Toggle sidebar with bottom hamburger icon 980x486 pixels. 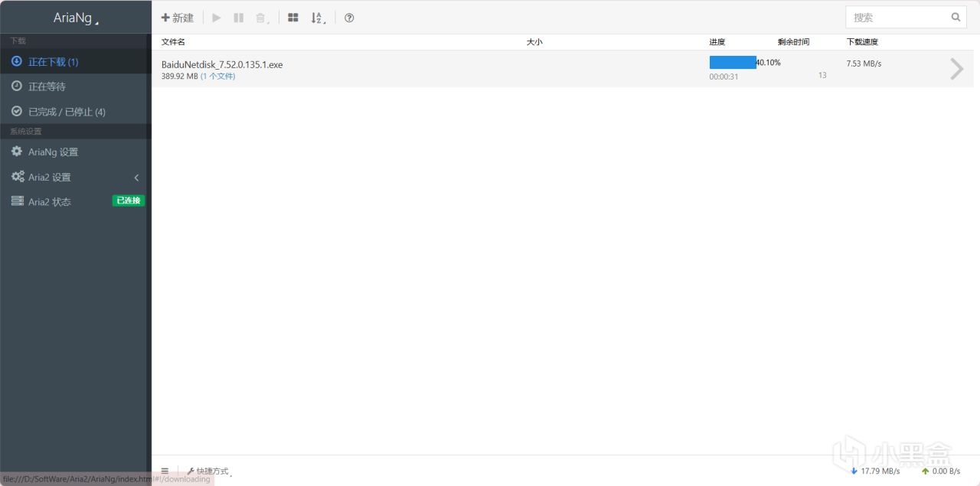click(165, 471)
